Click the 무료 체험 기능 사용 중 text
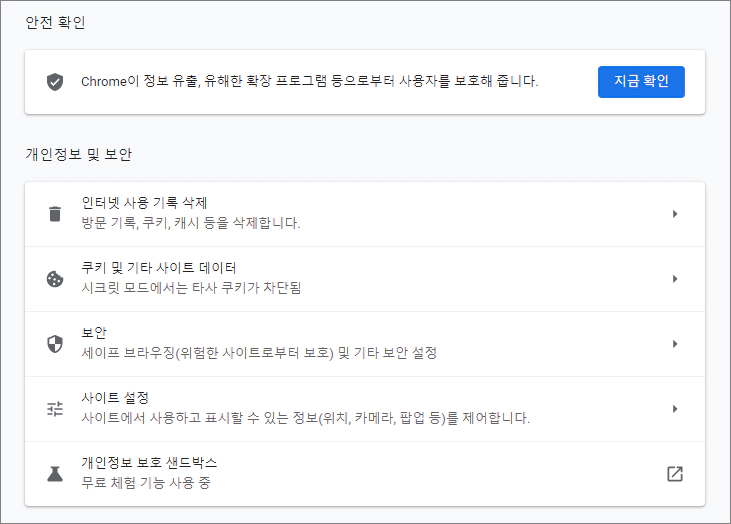The image size is (731, 524). click(146, 483)
